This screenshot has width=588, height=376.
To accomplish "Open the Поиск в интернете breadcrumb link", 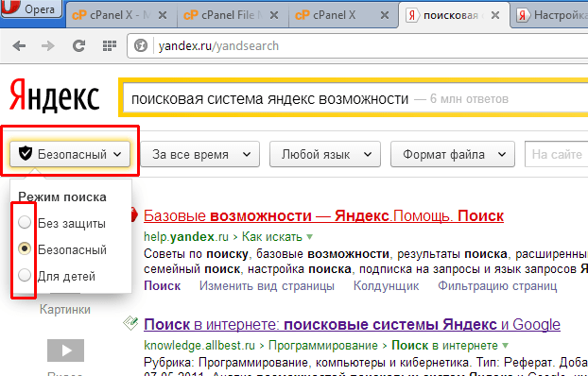I will (x=444, y=345).
